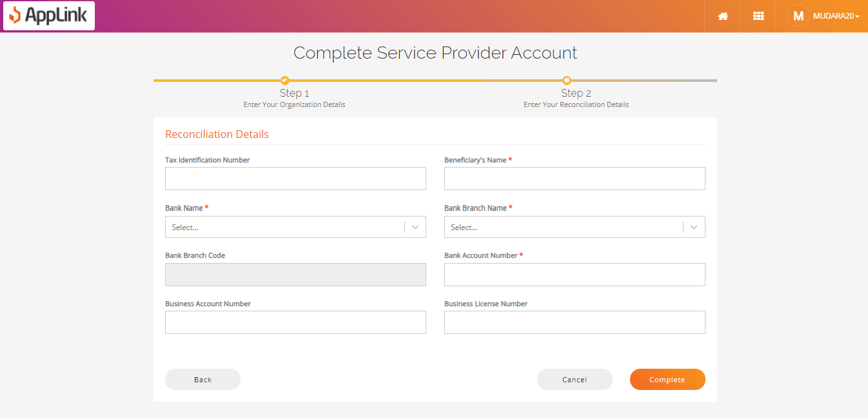Image resolution: width=868 pixels, height=419 pixels.
Task: Focus the Tax Identification Number field
Action: [295, 179]
